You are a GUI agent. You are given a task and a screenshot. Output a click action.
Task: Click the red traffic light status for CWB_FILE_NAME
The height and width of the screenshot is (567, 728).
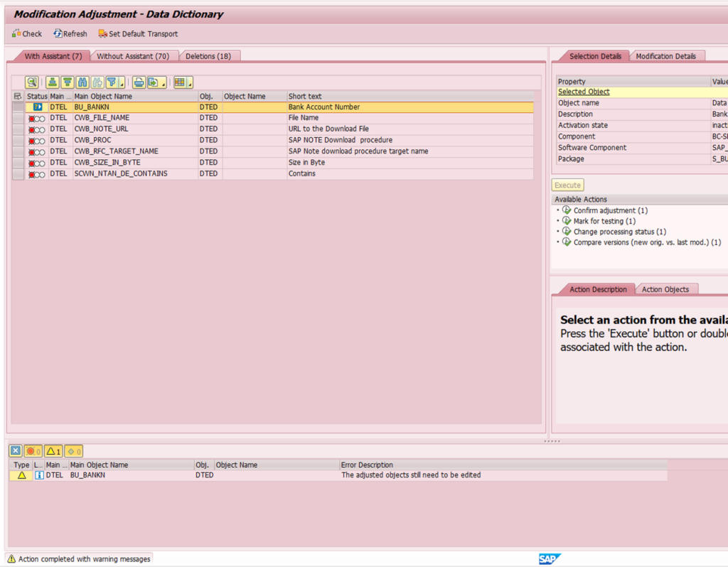click(x=37, y=119)
